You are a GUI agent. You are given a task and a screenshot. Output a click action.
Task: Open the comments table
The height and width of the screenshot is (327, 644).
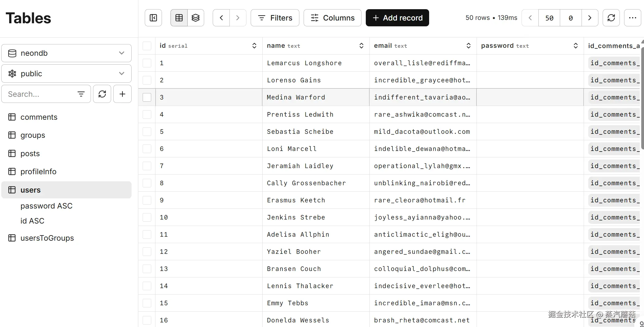39,117
